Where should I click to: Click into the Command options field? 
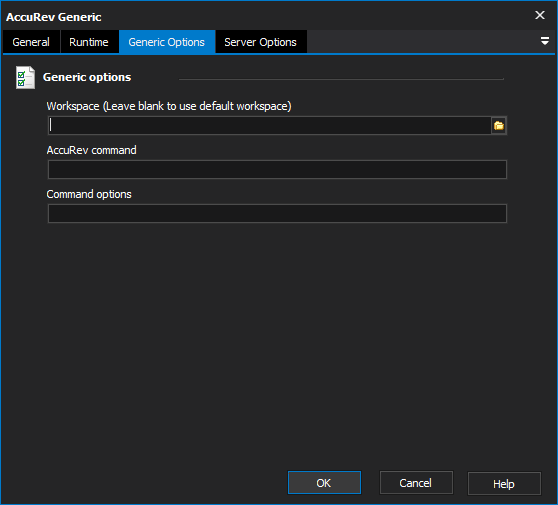[277, 214]
